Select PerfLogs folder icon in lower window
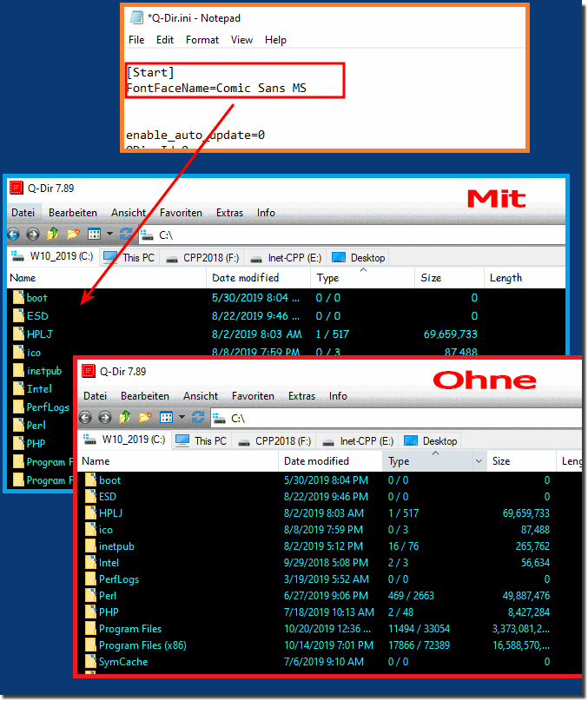Image resolution: width=588 pixels, height=701 pixels. pyautogui.click(x=91, y=579)
